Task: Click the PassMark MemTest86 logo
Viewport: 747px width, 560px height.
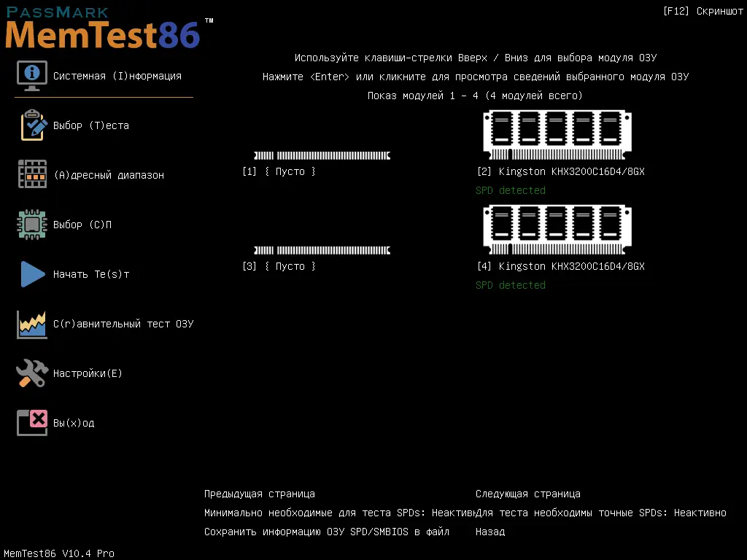Action: click(109, 28)
